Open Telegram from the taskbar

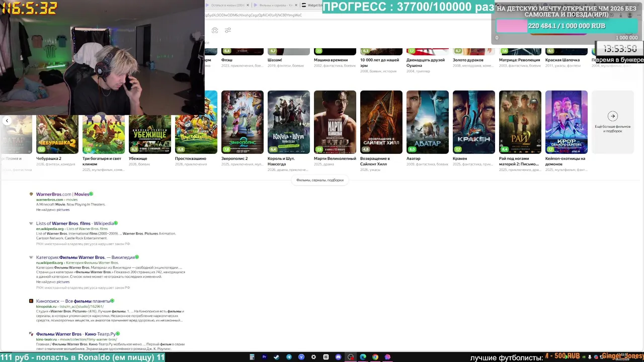point(289,357)
